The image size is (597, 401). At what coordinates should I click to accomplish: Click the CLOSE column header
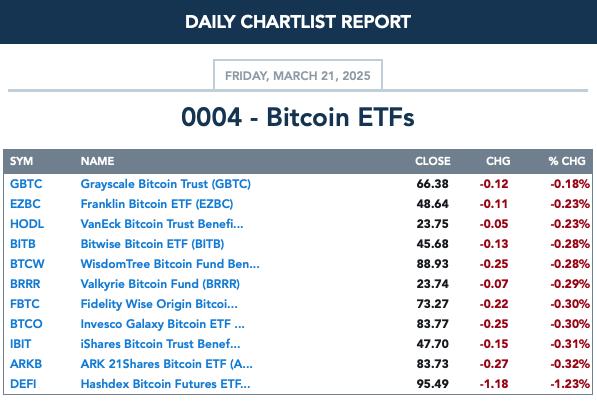pos(433,161)
